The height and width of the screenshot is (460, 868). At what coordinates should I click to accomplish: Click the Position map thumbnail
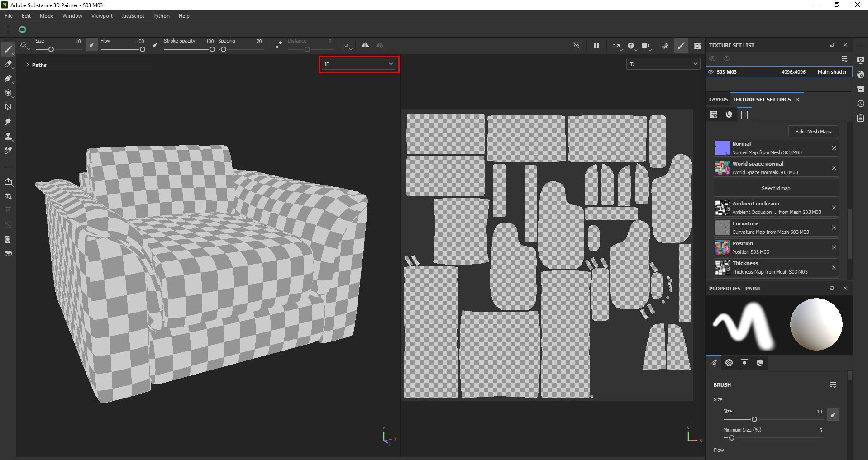click(x=722, y=247)
